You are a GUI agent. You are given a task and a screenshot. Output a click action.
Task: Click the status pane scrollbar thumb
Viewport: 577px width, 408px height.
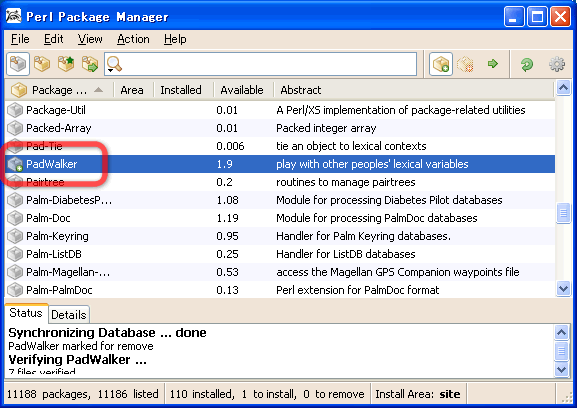[x=562, y=351]
